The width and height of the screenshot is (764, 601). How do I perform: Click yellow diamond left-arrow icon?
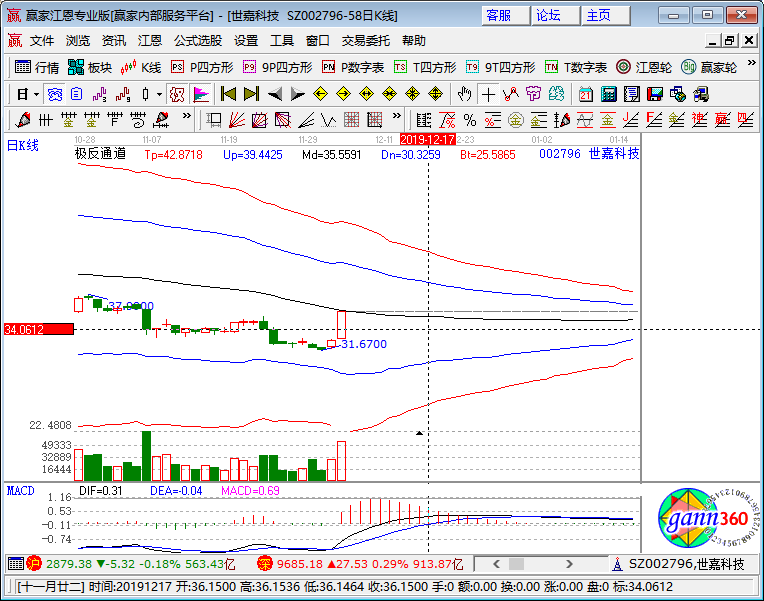320,94
